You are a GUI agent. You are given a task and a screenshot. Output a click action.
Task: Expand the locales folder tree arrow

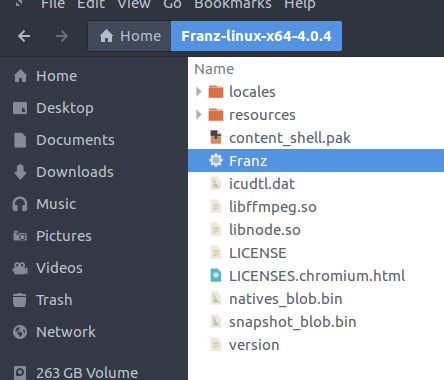199,91
